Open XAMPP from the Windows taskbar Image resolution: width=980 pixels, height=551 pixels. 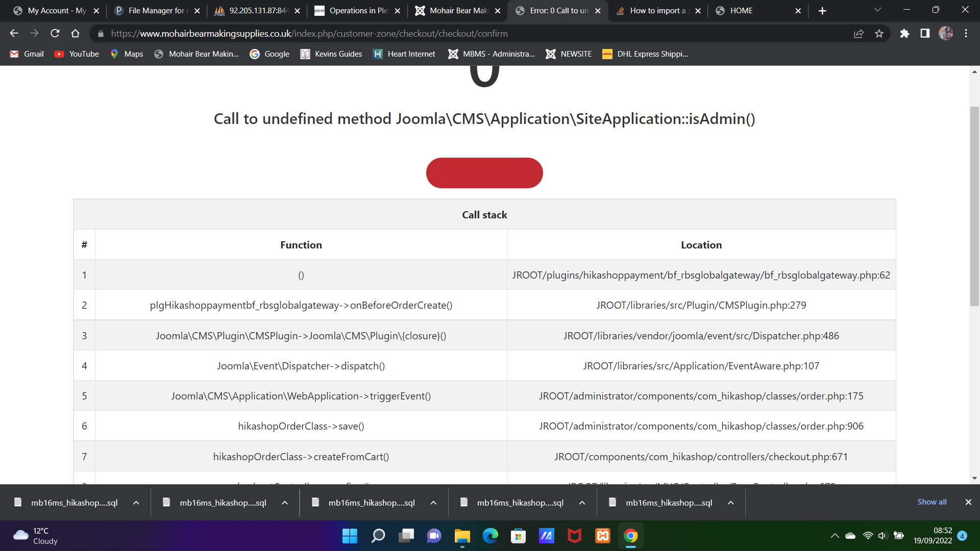click(x=603, y=536)
